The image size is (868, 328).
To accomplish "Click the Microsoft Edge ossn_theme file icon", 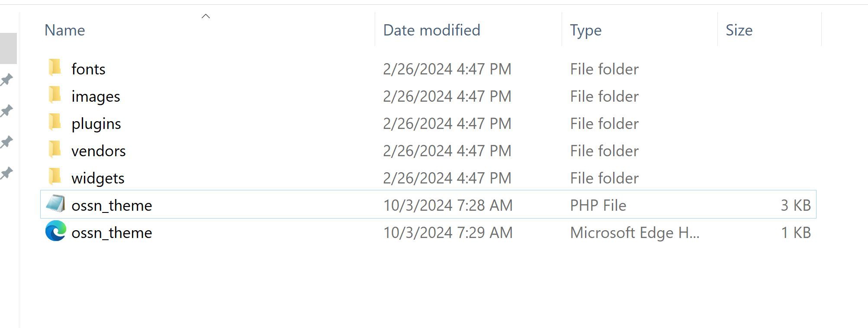I will (56, 231).
